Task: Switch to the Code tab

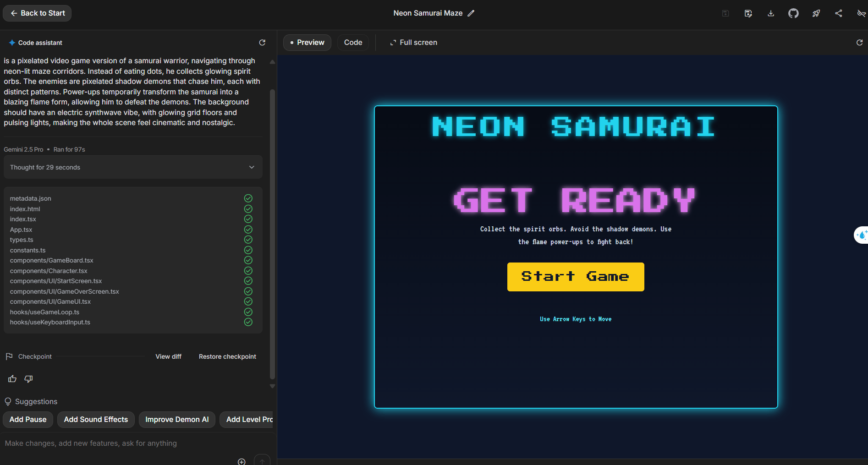Action: pyautogui.click(x=353, y=43)
